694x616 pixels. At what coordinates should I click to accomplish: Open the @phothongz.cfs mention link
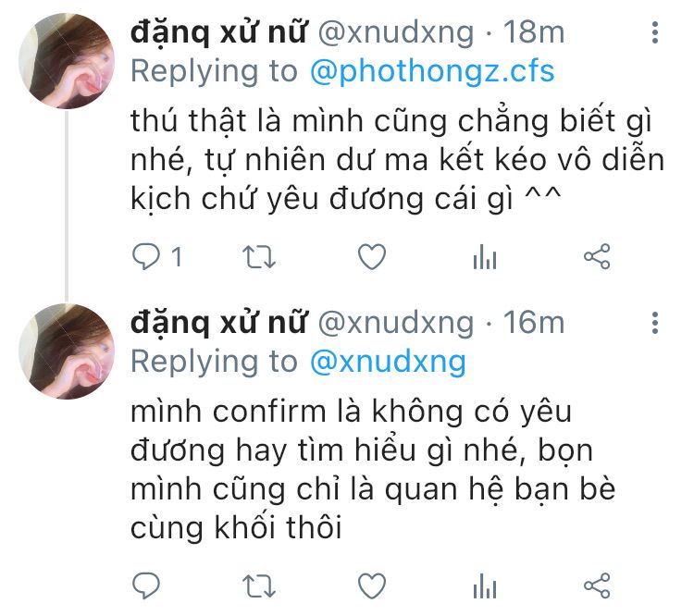point(432,72)
